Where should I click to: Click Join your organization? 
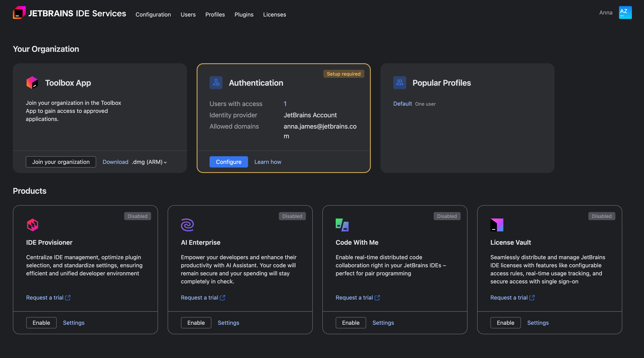click(x=61, y=162)
